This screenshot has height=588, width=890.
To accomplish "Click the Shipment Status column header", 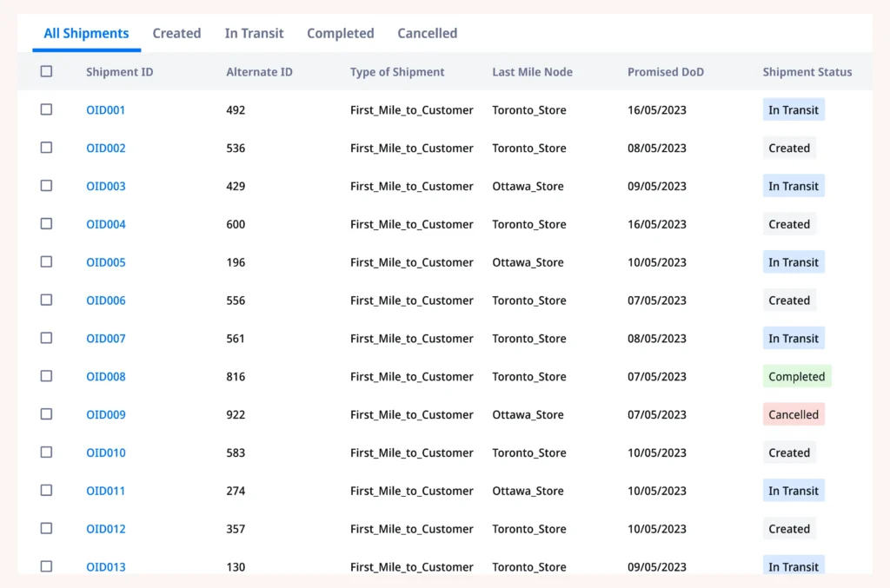I will coord(807,71).
